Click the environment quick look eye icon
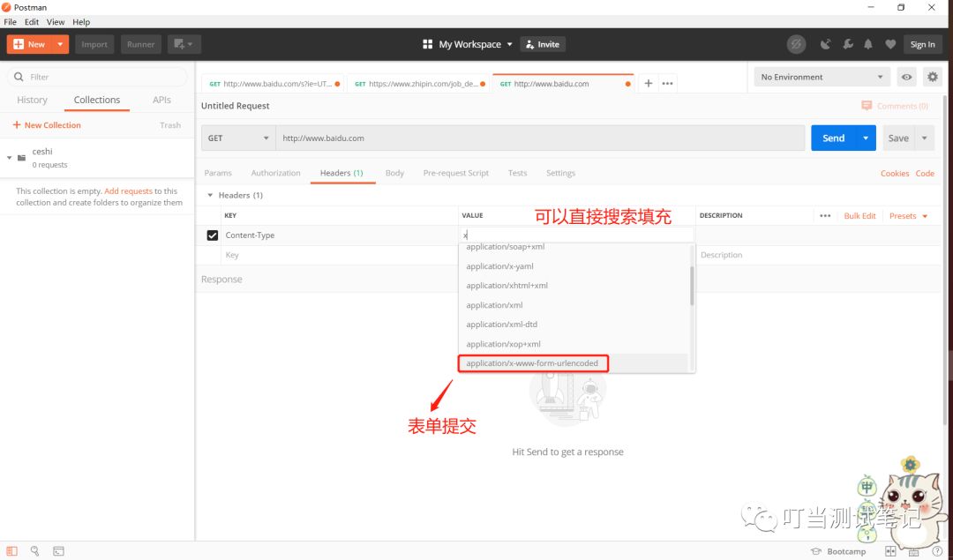This screenshot has width=953, height=560. (907, 77)
